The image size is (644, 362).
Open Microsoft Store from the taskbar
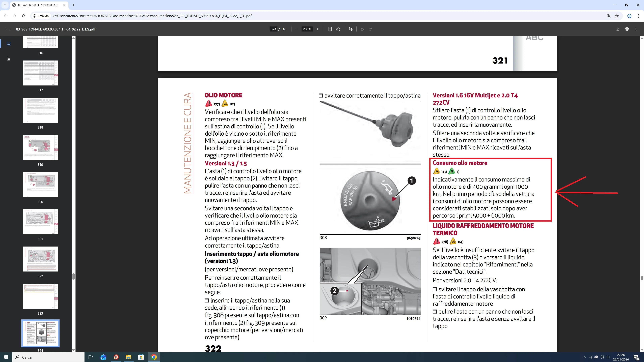[x=141, y=357]
